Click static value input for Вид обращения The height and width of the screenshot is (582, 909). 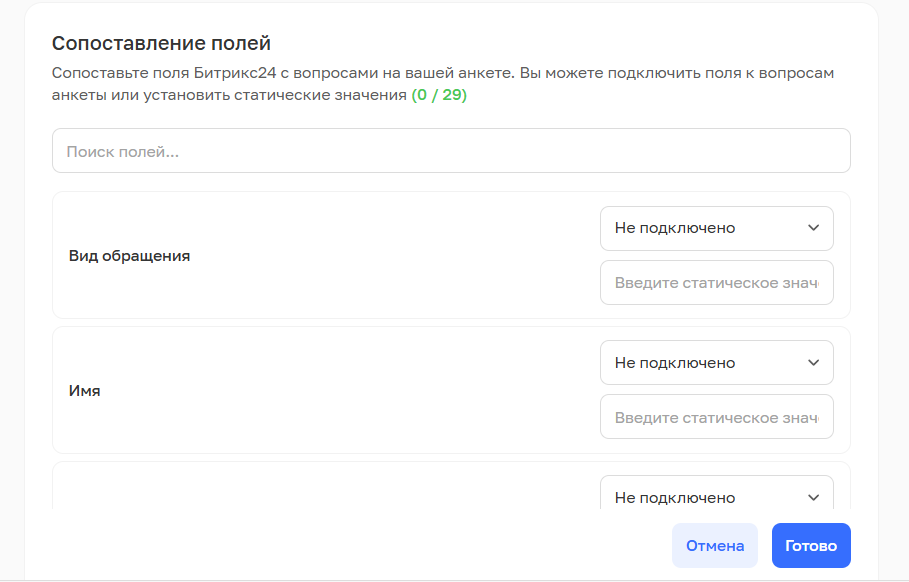point(716,283)
